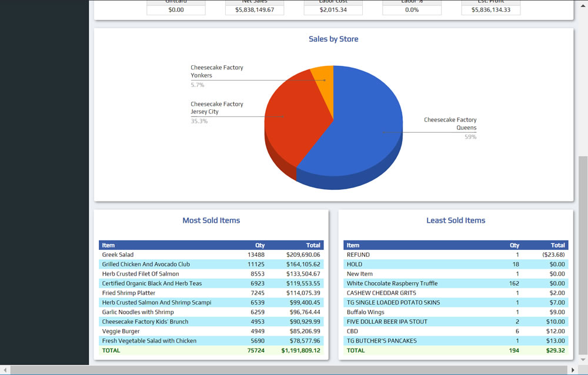Screen dimensions: 588x375
Task: Select Herb Crusted Salmon And Shrimp Scampi
Action: pos(211,303)
